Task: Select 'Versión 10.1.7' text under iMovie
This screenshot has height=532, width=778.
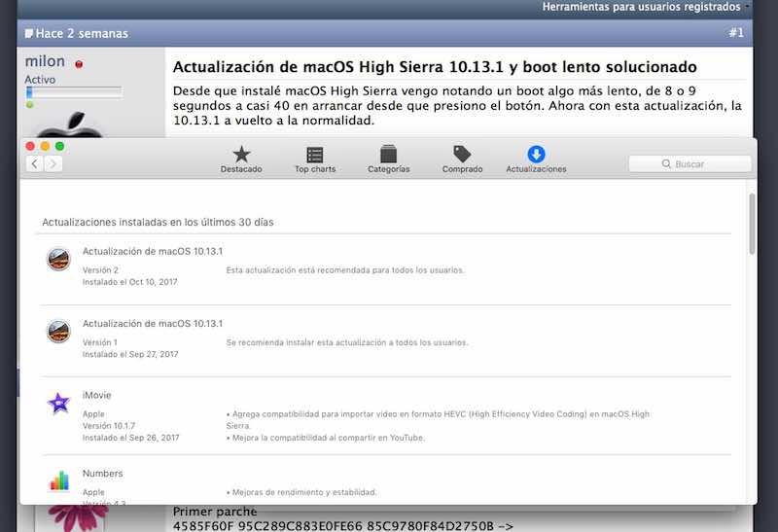Action: click(x=109, y=426)
